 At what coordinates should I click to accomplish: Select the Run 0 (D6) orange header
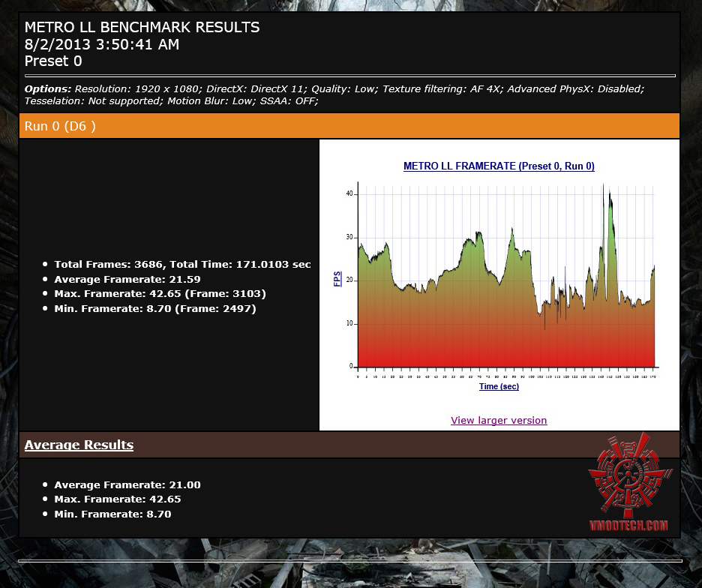pos(349,126)
